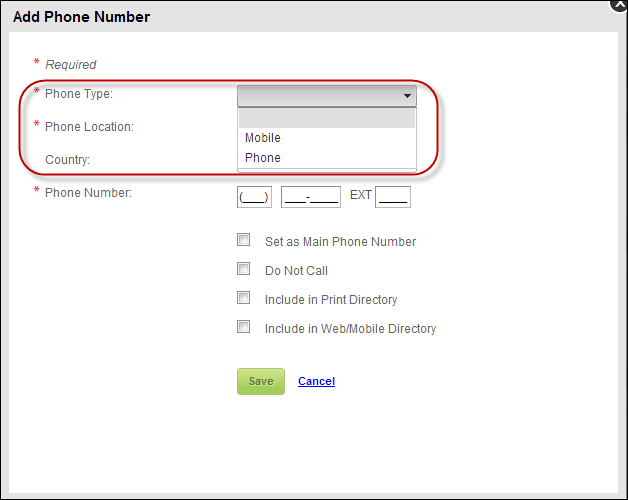Close the Add Phone Number dialog
Viewport: 628px width, 500px height.
pyautogui.click(x=621, y=4)
